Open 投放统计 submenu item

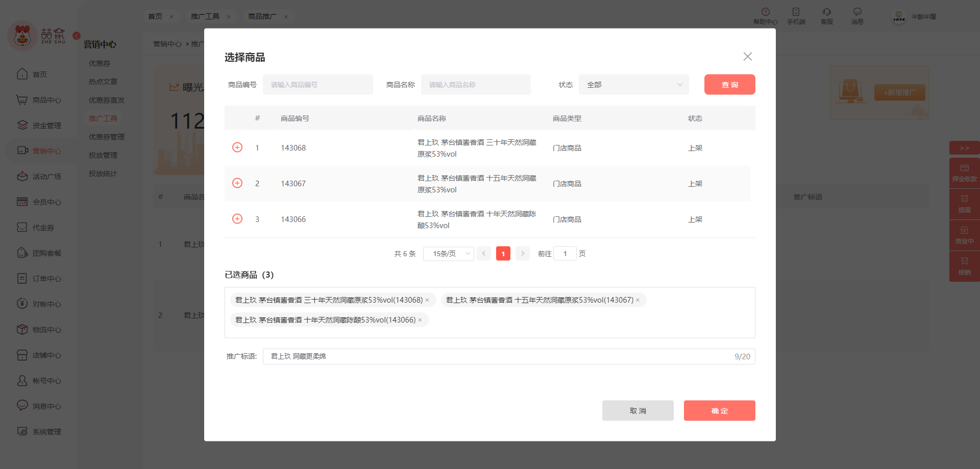pos(103,174)
